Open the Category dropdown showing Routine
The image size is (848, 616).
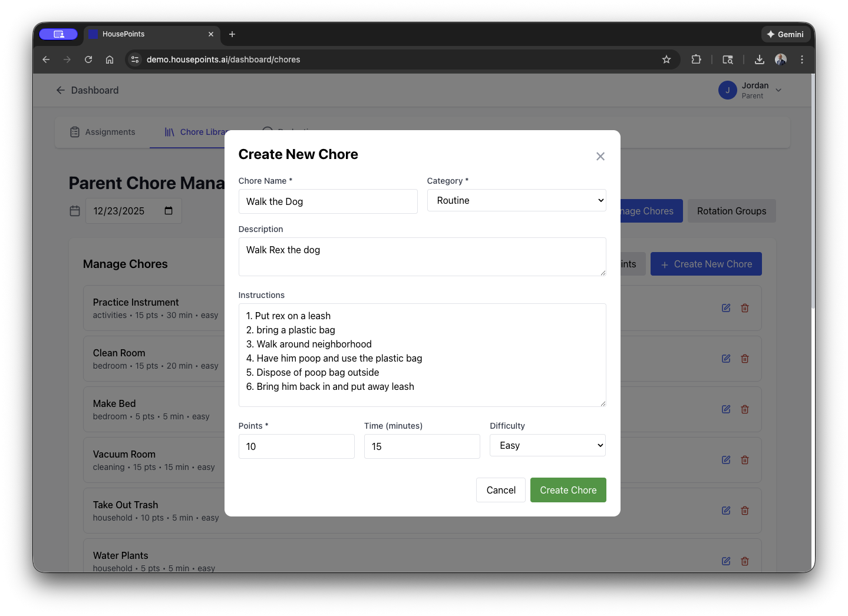(516, 200)
